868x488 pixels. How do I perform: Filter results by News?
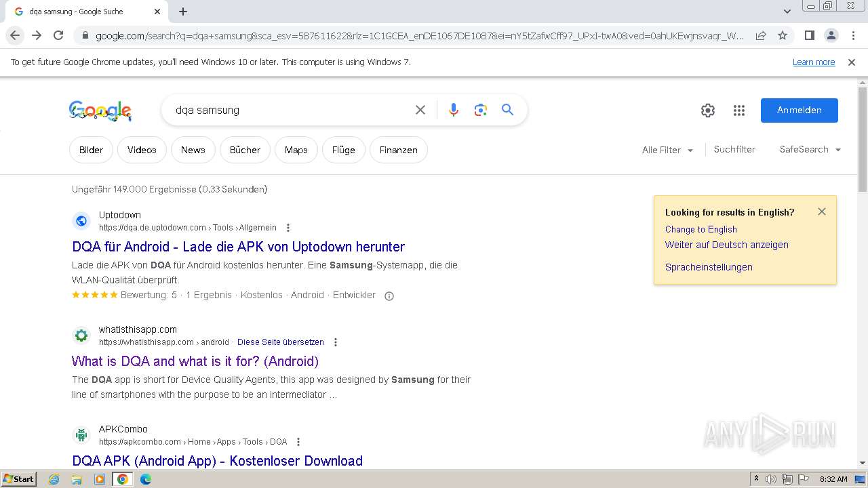coord(193,150)
